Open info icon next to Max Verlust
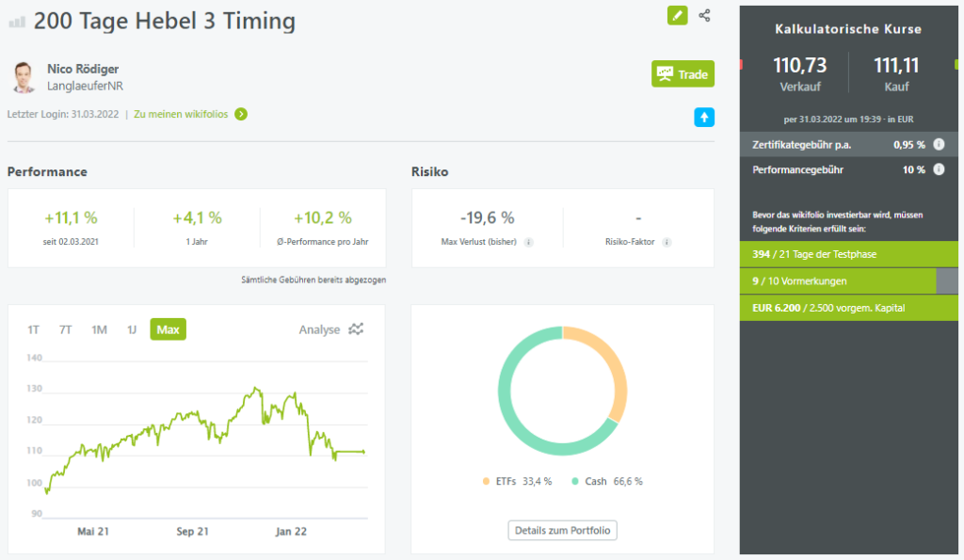964x560 pixels. tap(528, 242)
